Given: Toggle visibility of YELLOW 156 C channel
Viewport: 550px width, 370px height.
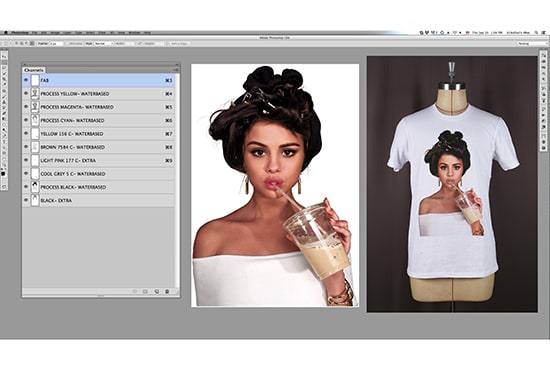Looking at the screenshot, I should [x=26, y=134].
